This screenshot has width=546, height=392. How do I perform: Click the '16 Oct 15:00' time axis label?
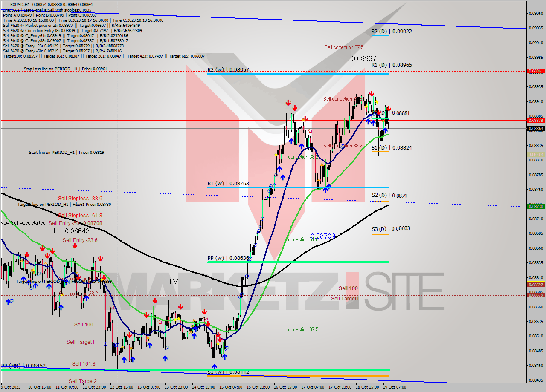point(285,387)
